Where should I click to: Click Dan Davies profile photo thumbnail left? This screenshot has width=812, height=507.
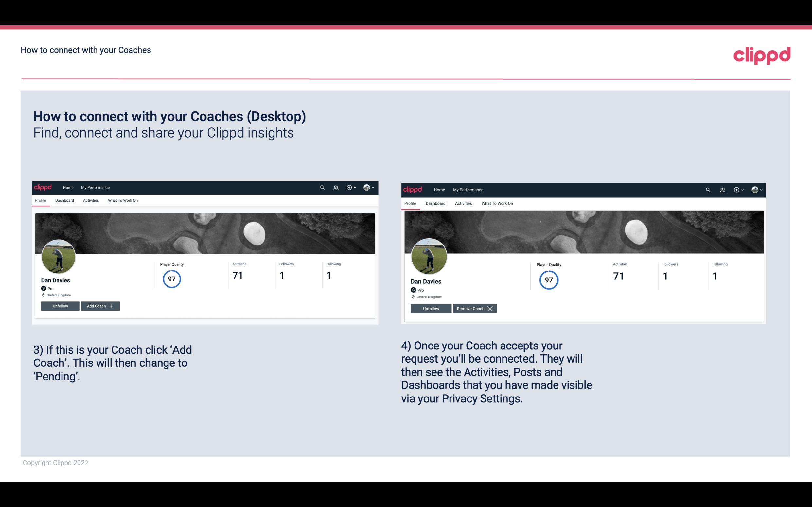(58, 255)
